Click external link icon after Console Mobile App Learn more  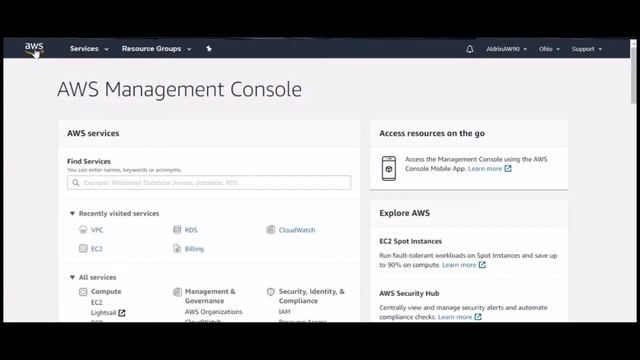click(508, 168)
